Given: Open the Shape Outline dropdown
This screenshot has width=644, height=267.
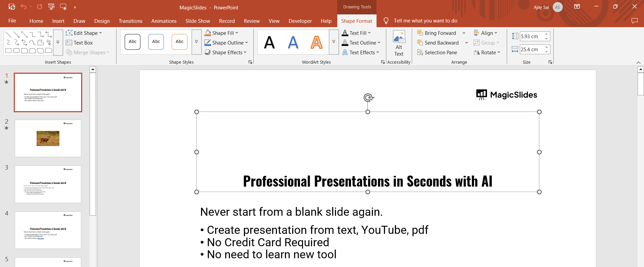Looking at the screenshot, I should pyautogui.click(x=246, y=43).
